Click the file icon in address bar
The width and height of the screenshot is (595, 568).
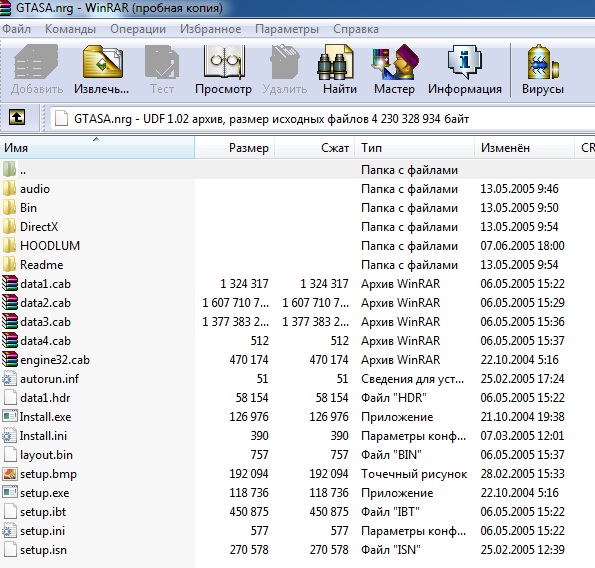click(61, 118)
